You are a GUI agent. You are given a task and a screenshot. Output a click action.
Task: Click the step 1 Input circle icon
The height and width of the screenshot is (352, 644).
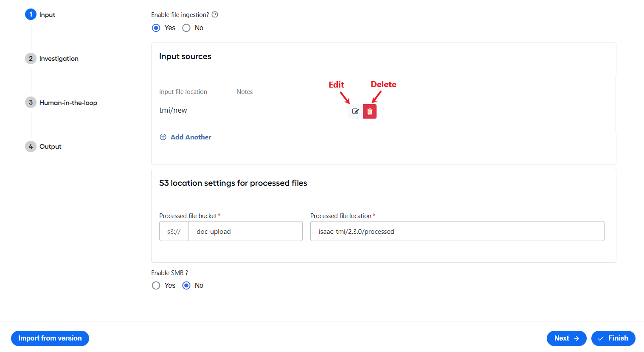coord(31,14)
